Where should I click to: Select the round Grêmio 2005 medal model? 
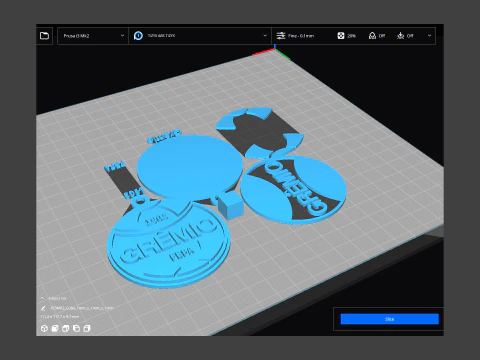(168, 243)
